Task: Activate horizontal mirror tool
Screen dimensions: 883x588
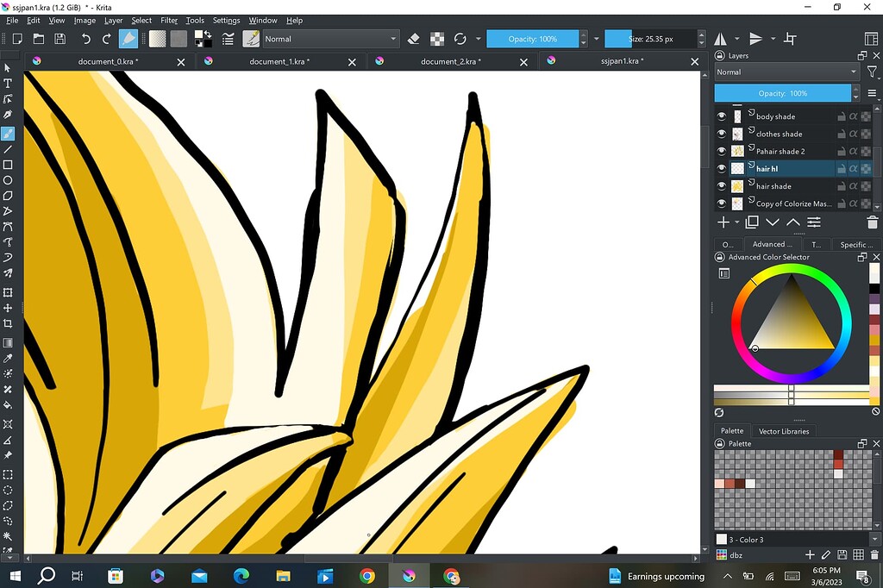Action: tap(721, 39)
